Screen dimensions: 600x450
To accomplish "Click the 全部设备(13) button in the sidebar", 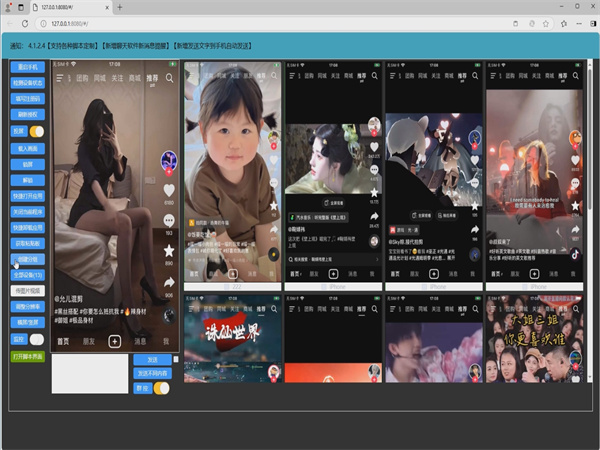I will (28, 274).
